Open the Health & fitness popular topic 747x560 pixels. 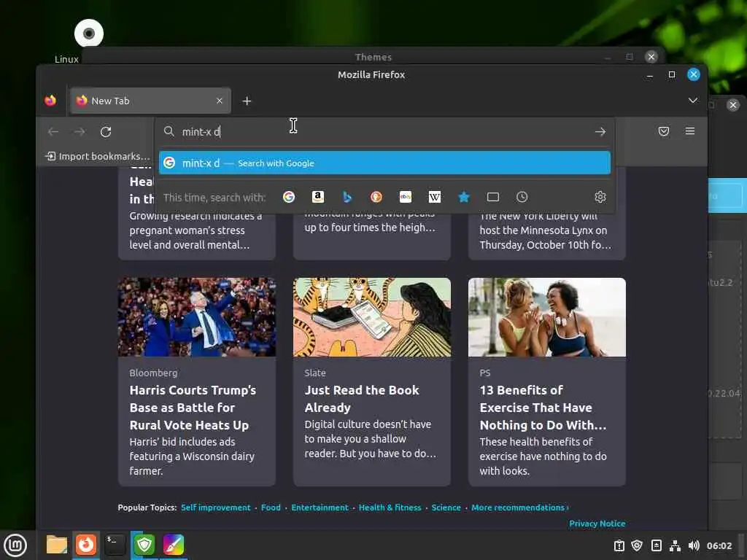(390, 507)
